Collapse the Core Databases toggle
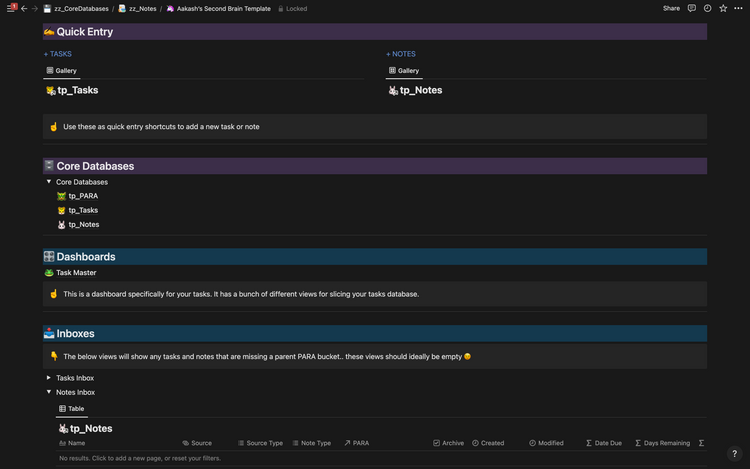Image resolution: width=750 pixels, height=469 pixels. click(x=49, y=182)
